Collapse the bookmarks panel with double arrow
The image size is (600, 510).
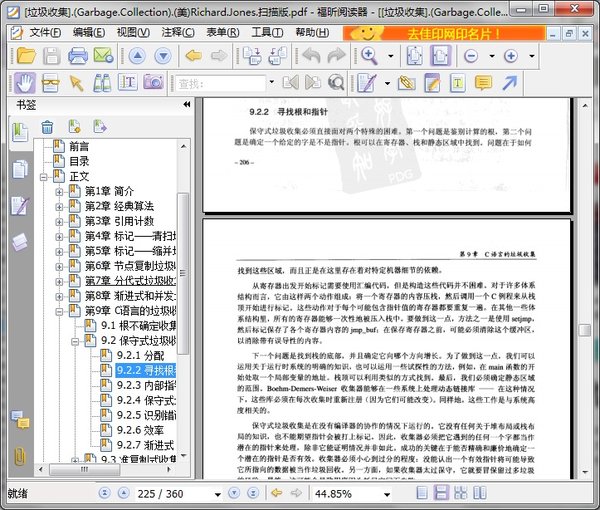[187, 104]
